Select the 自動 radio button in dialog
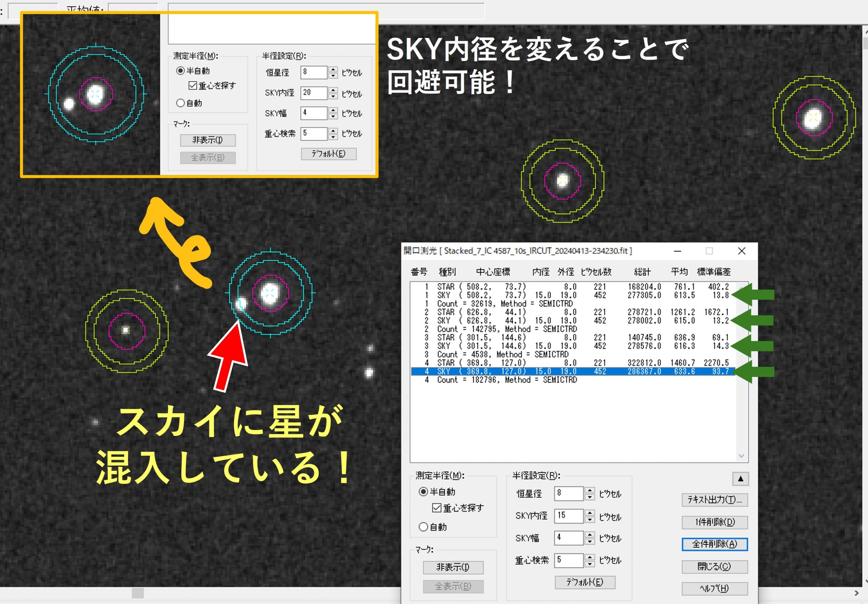 coord(423,526)
